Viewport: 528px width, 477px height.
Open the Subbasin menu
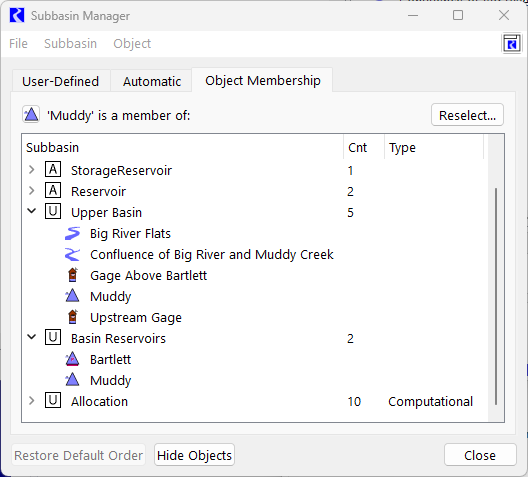click(x=70, y=44)
